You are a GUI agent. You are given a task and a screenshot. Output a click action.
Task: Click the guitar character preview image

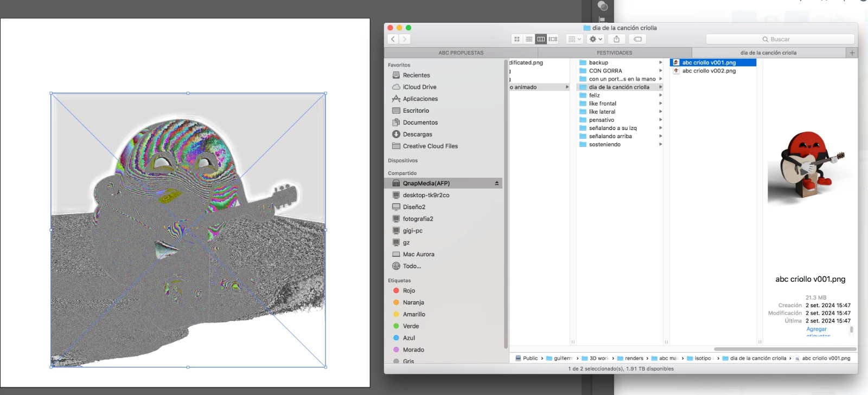810,165
